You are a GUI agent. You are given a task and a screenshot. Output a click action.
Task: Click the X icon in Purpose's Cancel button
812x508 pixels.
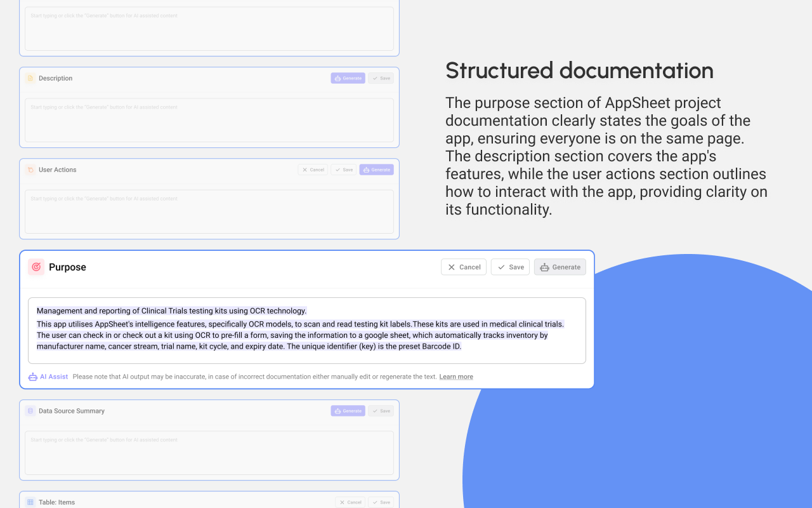(452, 267)
